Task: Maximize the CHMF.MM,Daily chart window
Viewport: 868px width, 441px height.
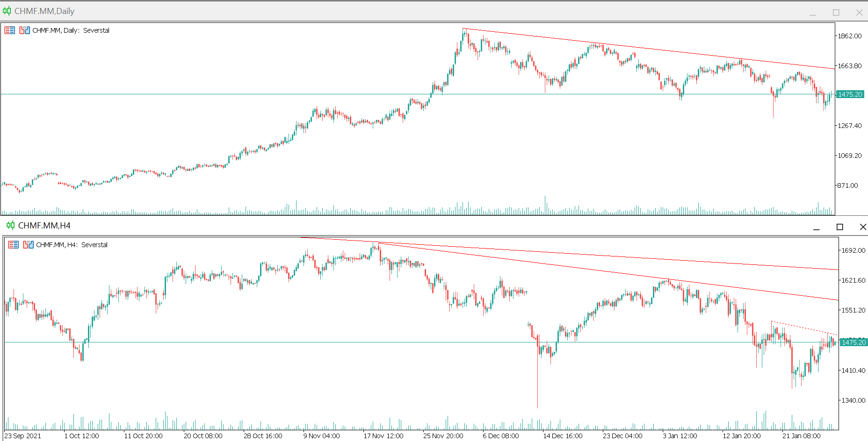Action: click(836, 13)
